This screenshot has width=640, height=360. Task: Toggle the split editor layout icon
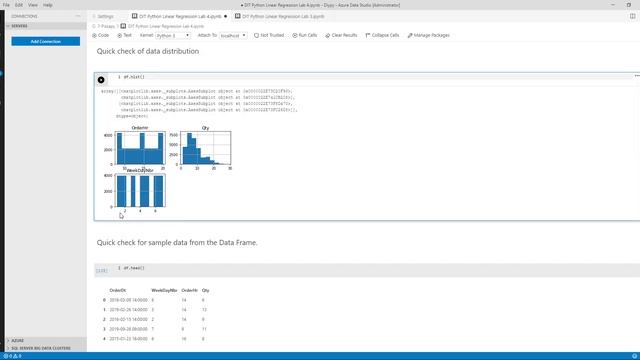[x=632, y=16]
